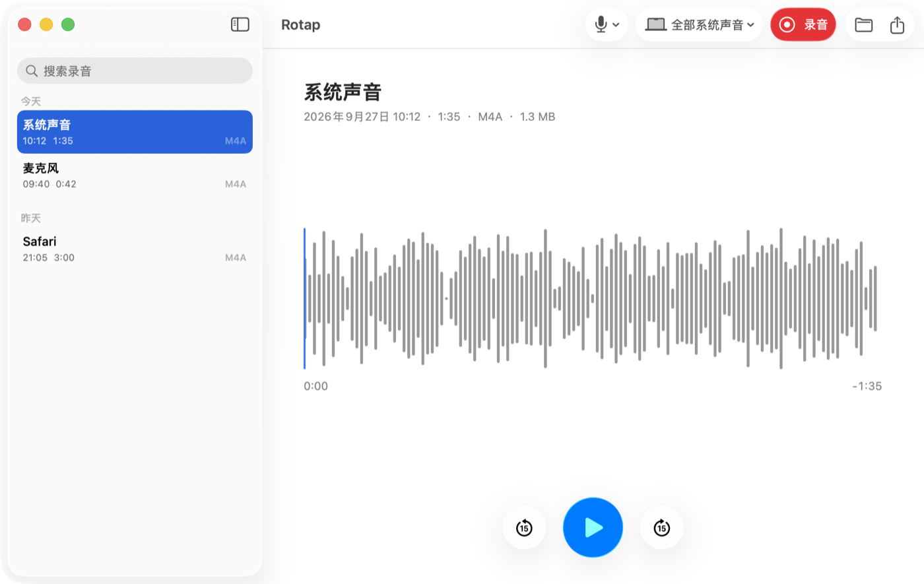Toggle the sidebar visibility icon
This screenshot has height=584, width=924.
[x=240, y=24]
